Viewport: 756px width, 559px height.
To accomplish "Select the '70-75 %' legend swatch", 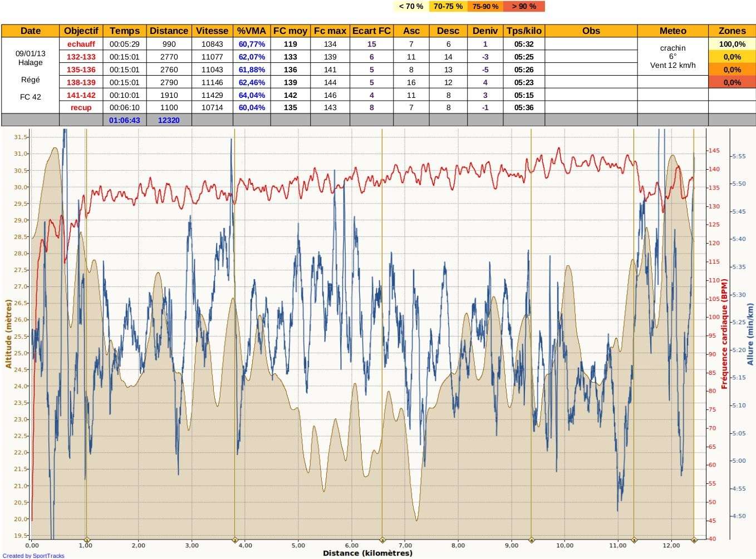I will pyautogui.click(x=448, y=6).
